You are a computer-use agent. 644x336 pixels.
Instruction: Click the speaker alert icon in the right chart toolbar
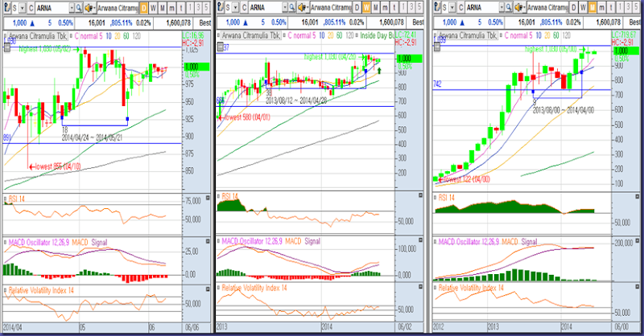click(519, 7)
